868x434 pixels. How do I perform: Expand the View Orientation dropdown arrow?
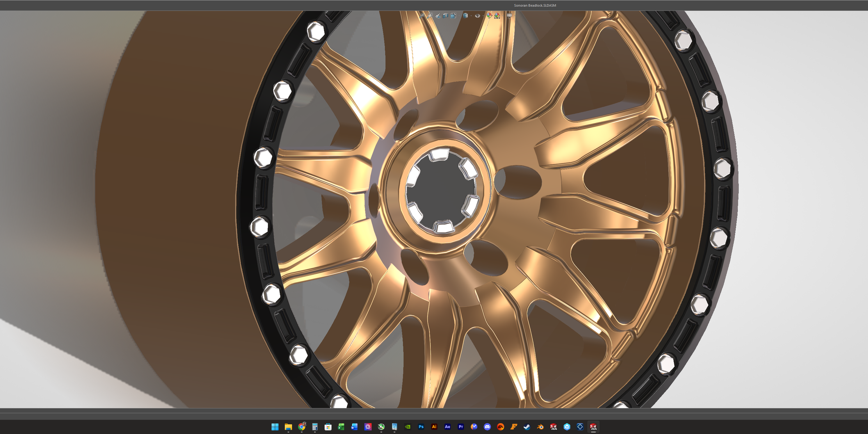tap(458, 16)
